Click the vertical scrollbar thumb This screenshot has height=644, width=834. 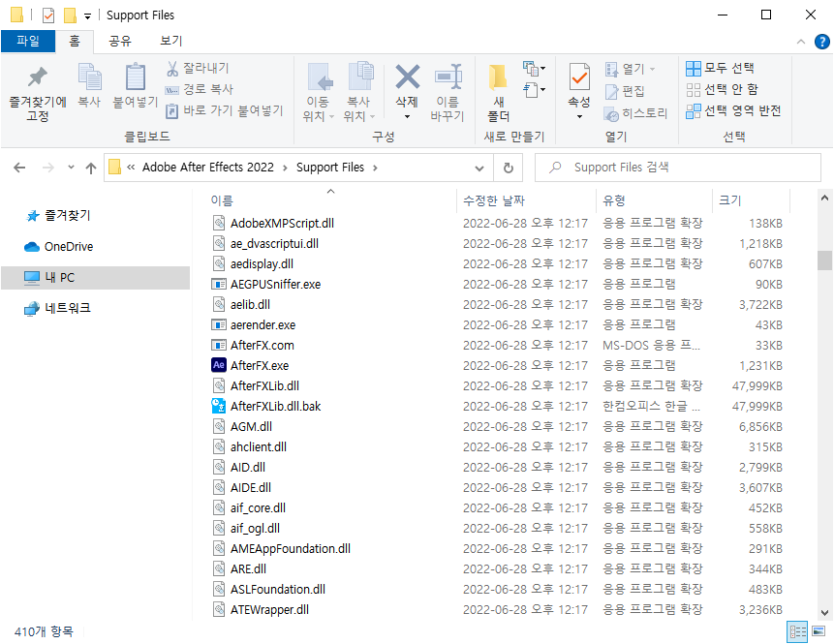pos(824,261)
